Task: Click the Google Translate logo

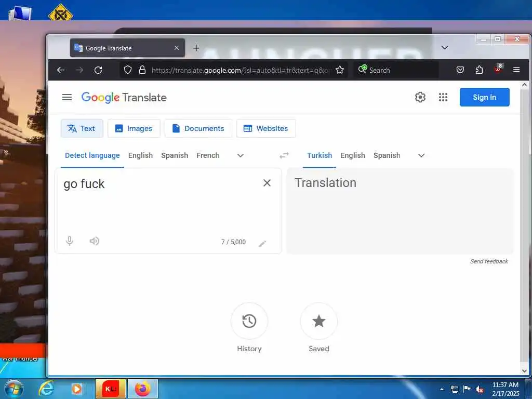Action: [x=124, y=97]
